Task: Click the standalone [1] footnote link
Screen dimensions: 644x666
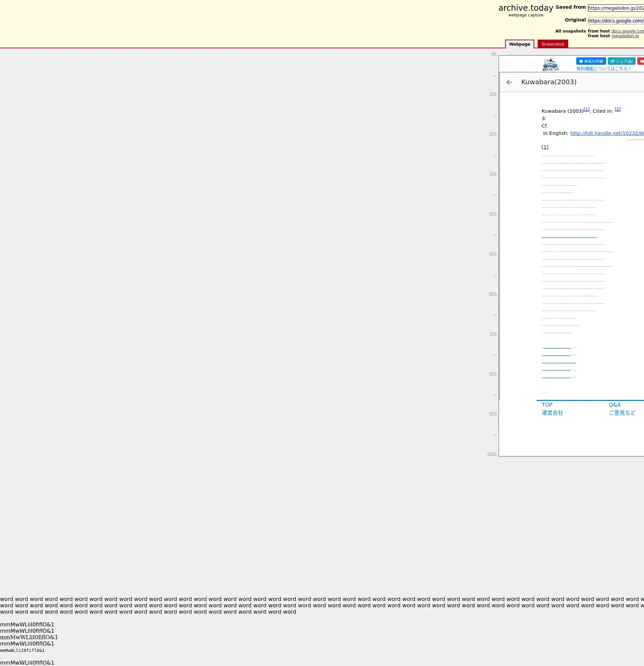Action: [x=544, y=147]
